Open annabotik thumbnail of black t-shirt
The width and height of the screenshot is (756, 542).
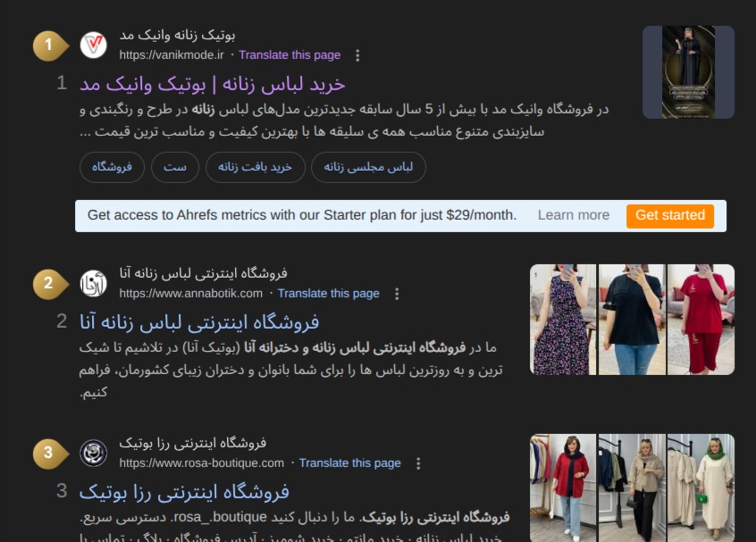tap(632, 320)
